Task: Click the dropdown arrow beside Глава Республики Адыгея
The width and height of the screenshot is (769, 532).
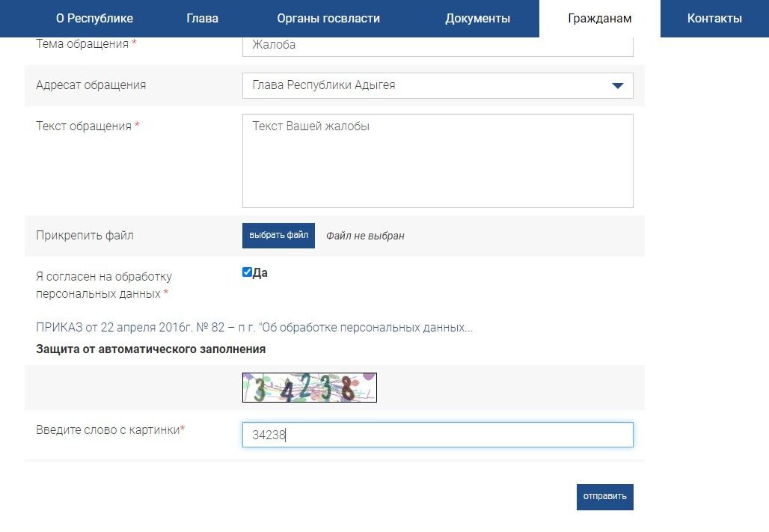Action: point(617,86)
